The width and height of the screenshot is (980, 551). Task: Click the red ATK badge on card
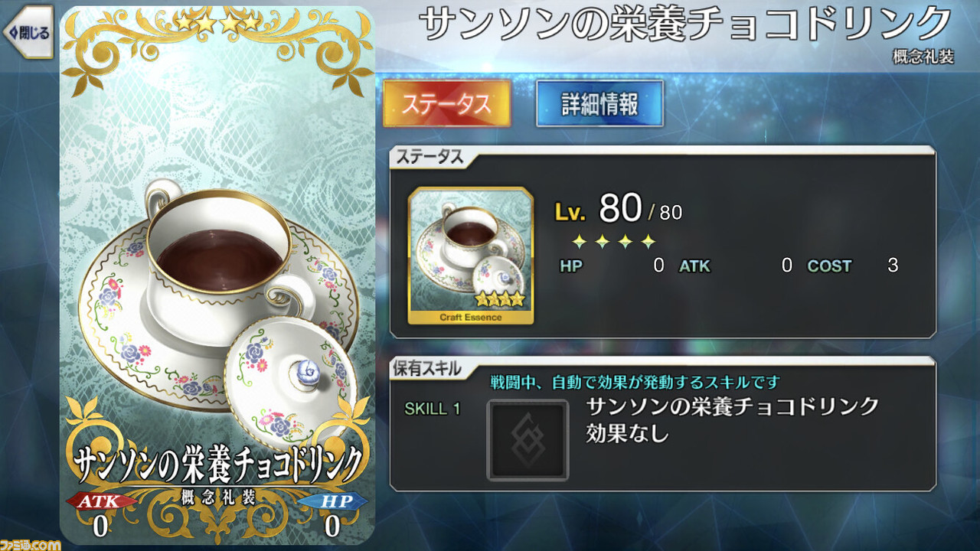point(100,501)
